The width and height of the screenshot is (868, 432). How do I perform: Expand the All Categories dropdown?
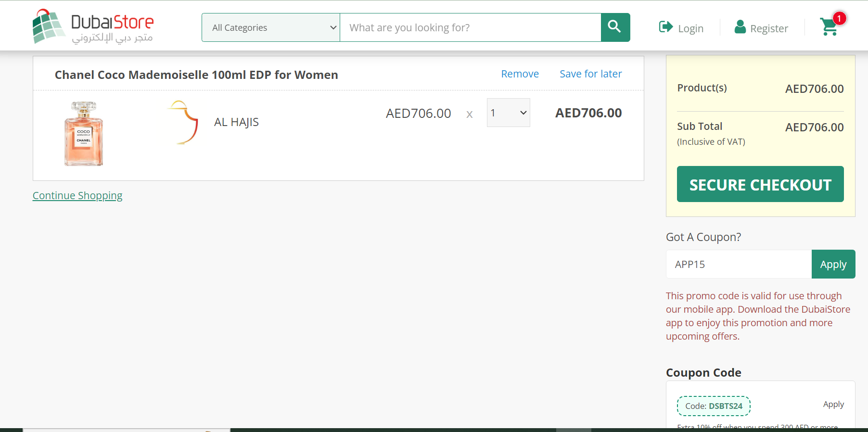[x=271, y=27]
